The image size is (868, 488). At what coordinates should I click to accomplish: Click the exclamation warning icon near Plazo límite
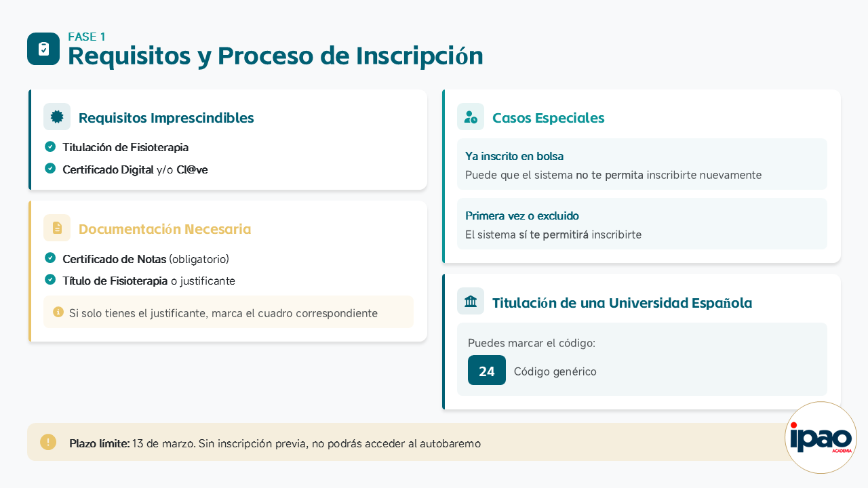pyautogui.click(x=48, y=442)
